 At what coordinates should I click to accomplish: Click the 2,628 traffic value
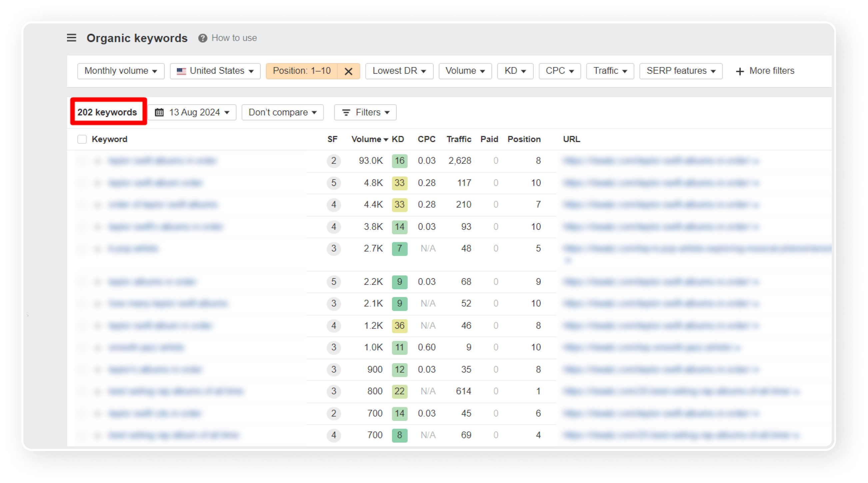460,160
